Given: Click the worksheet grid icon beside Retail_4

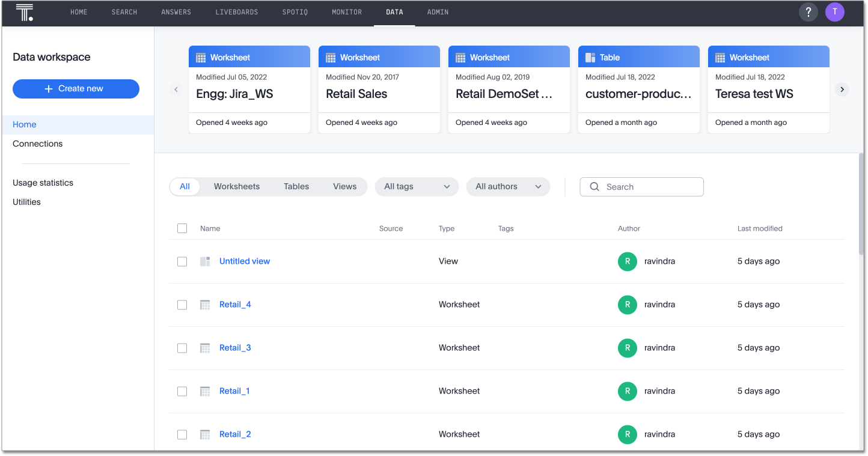Looking at the screenshot, I should (204, 305).
